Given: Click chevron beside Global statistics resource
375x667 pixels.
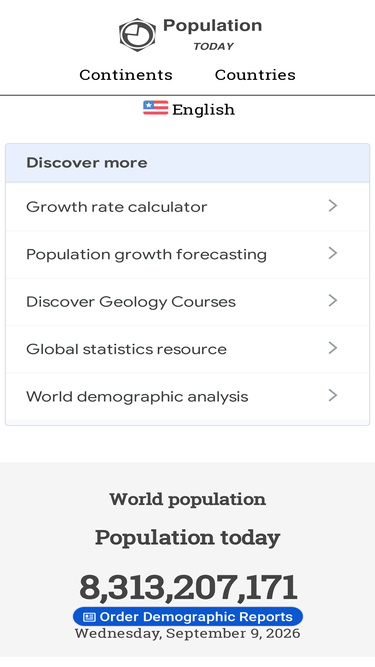Looking at the screenshot, I should pos(333,348).
